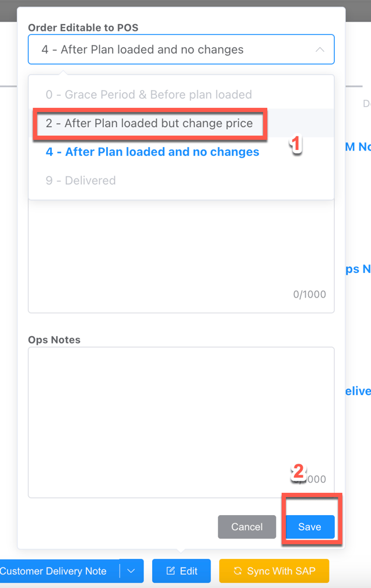The width and height of the screenshot is (371, 588).
Task: Click the Order Editable to POS label
Action: coord(83,27)
